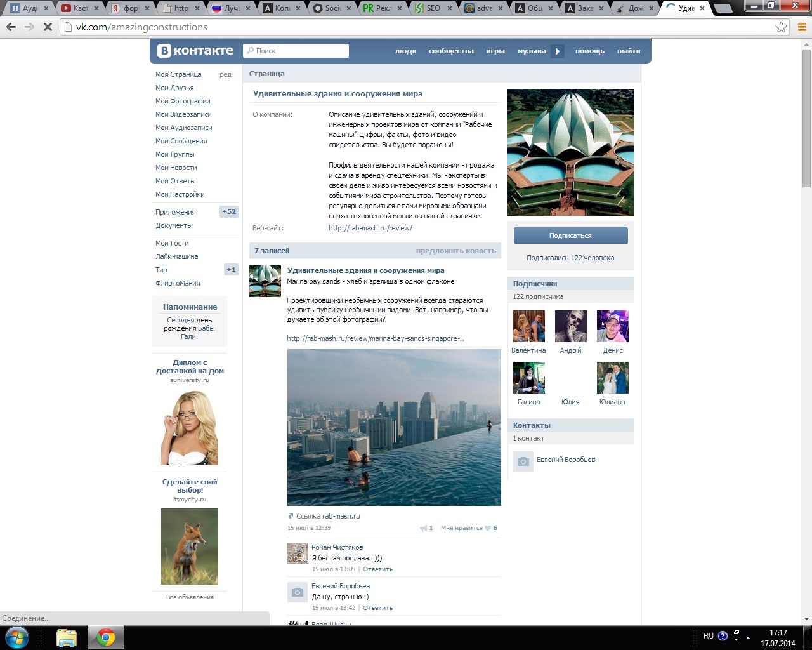The width and height of the screenshot is (812, 650).
Task: Click the ВКонтакте logo
Action: (195, 51)
